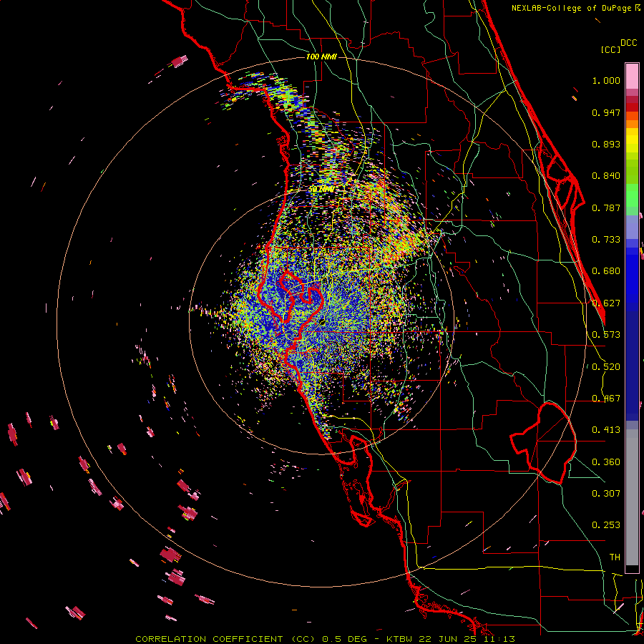Click the 0.5 DEG elevation text
Viewport: 644px width, 644px height.
(344, 639)
